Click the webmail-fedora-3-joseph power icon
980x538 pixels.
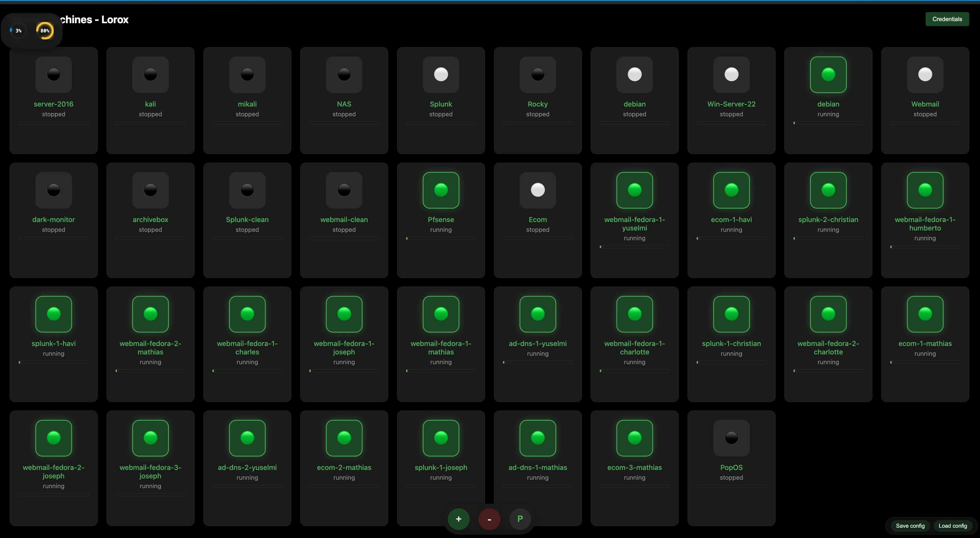tap(150, 438)
